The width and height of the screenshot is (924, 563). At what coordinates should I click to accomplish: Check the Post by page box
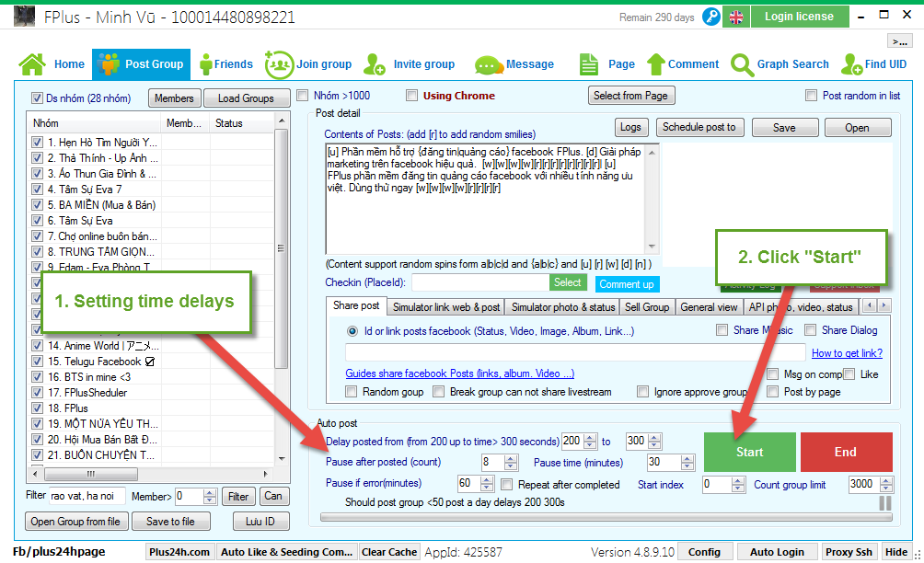[x=772, y=391]
